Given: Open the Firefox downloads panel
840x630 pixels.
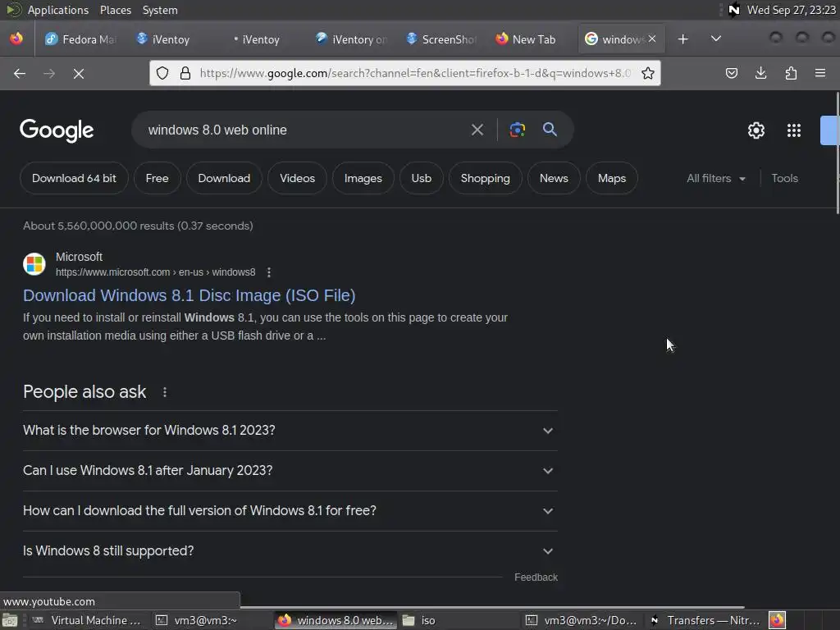Looking at the screenshot, I should click(760, 73).
